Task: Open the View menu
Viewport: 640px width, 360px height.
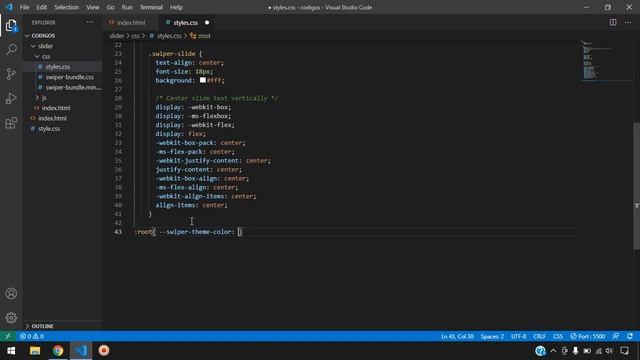Action: click(93, 7)
